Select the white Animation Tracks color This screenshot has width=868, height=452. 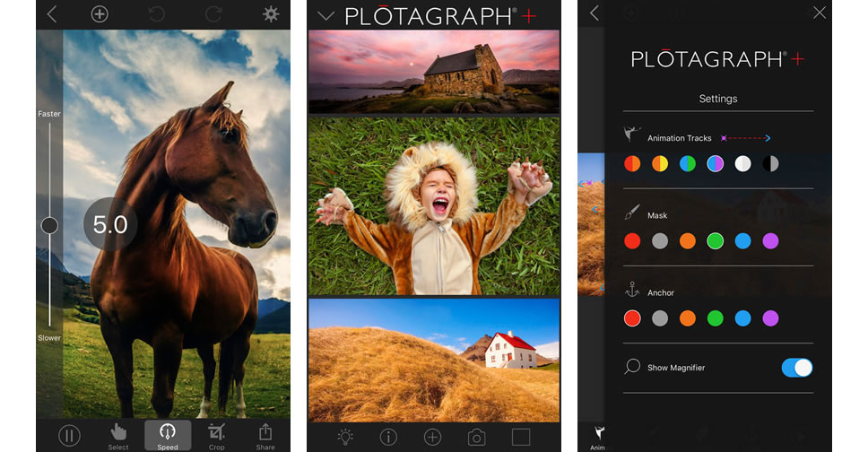pos(742,163)
